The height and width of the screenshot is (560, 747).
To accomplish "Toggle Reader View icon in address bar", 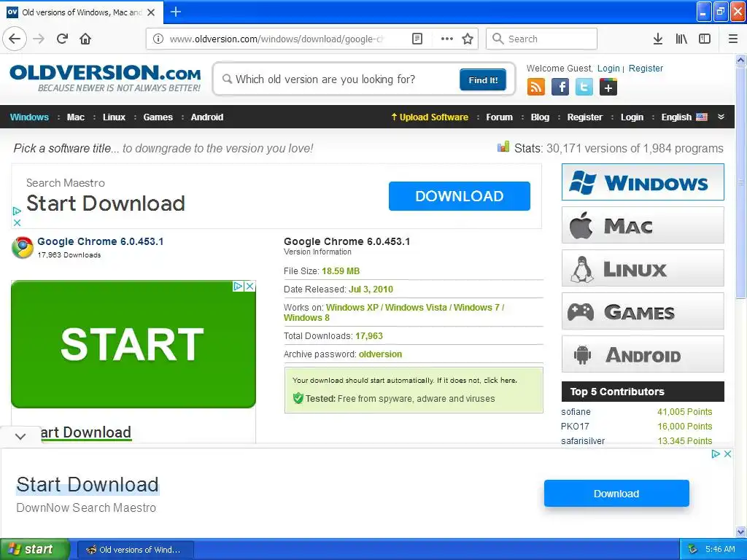I will (417, 39).
